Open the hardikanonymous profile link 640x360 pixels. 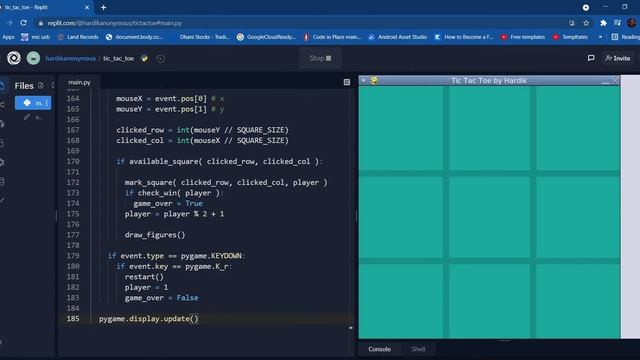click(71, 58)
